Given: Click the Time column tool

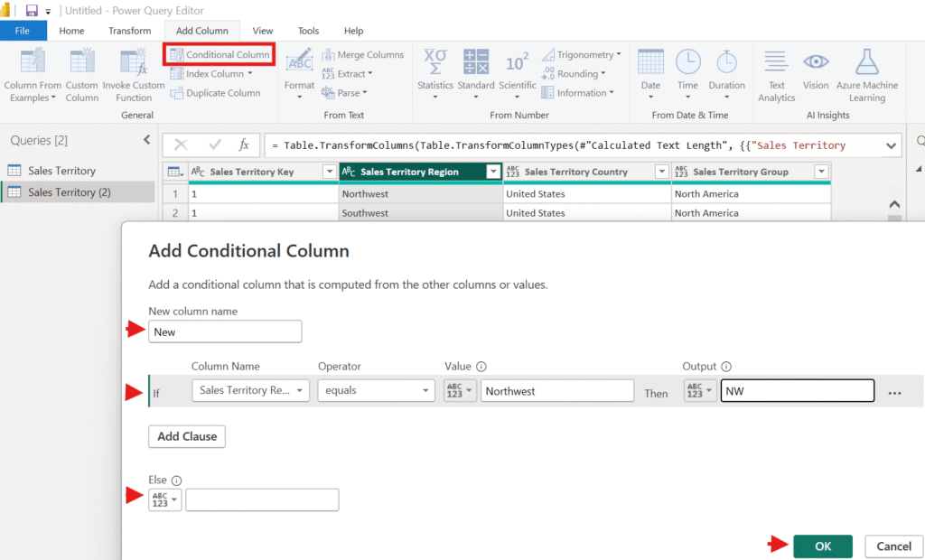Looking at the screenshot, I should point(687,74).
